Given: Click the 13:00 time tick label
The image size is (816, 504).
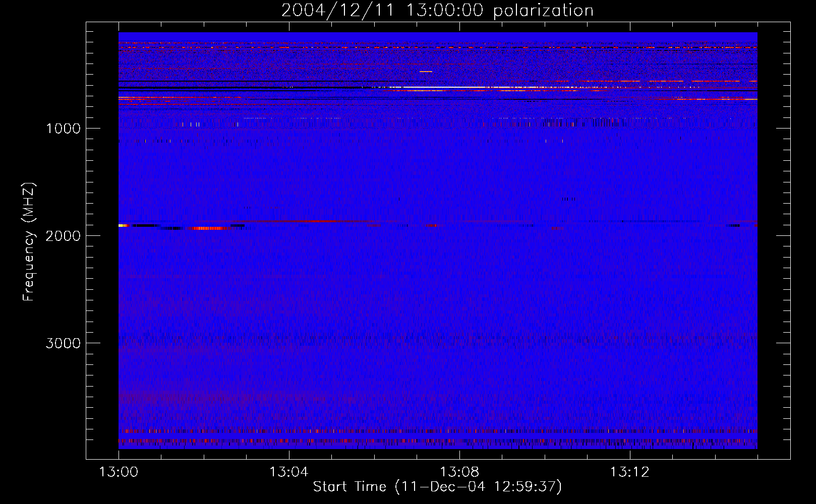Looking at the screenshot, I should pyautogui.click(x=119, y=472).
